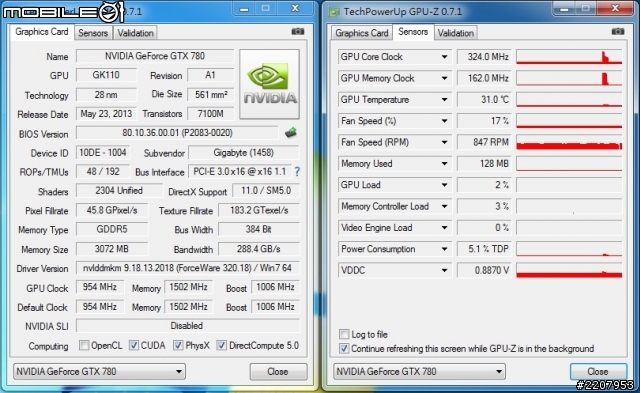The image size is (640, 393).
Task: Open the Fan Speed (%) sensor dropdown
Action: click(x=444, y=121)
